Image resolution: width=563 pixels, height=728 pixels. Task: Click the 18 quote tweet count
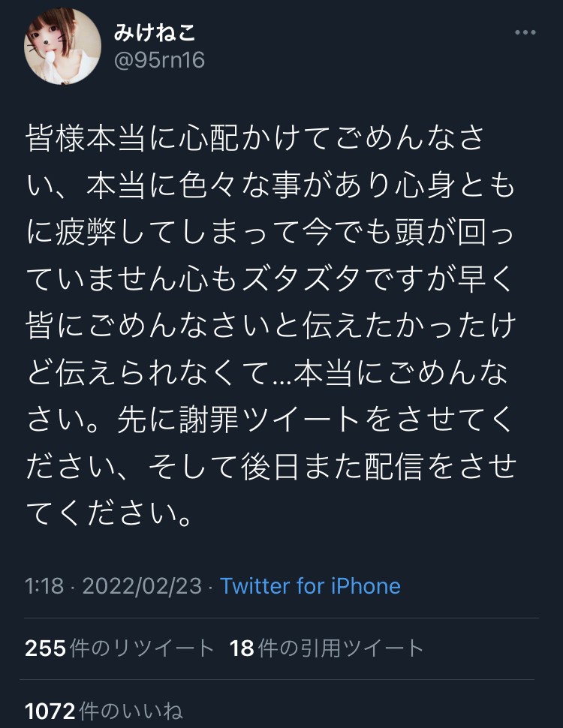pos(242,648)
